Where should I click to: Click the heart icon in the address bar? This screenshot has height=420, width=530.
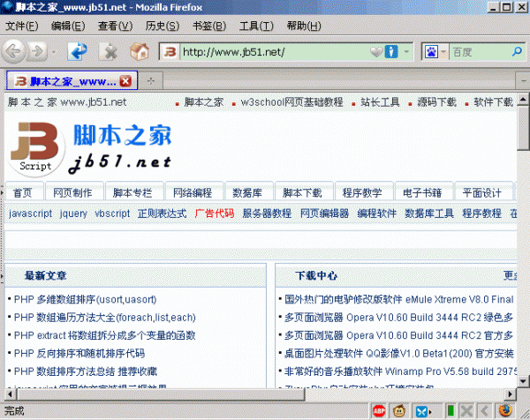pos(376,52)
